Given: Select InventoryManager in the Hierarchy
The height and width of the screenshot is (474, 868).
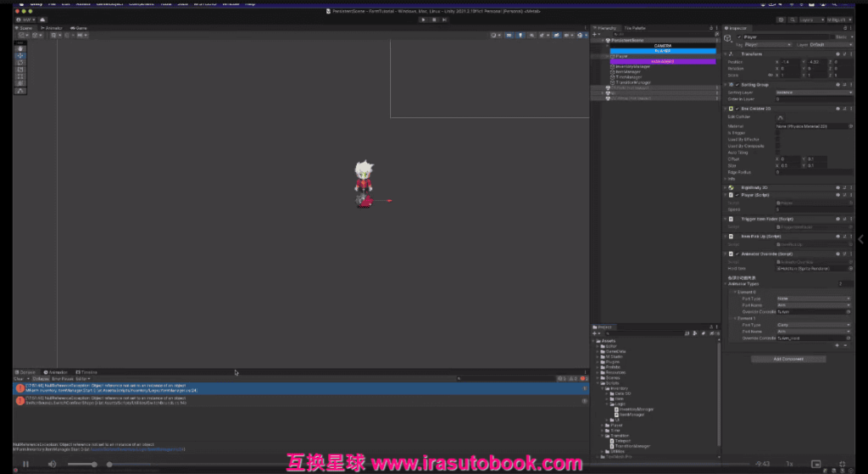Looking at the screenshot, I should (x=632, y=66).
